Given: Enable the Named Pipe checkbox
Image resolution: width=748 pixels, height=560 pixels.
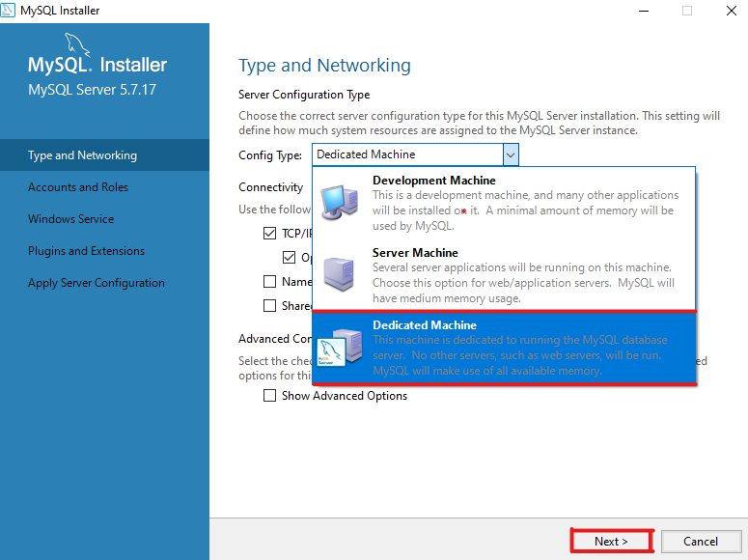Looking at the screenshot, I should point(269,282).
